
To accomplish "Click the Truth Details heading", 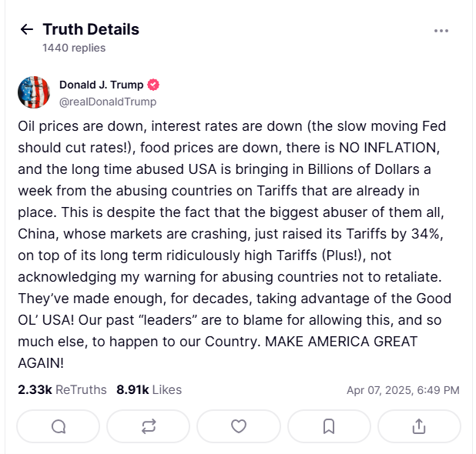I will click(x=91, y=30).
